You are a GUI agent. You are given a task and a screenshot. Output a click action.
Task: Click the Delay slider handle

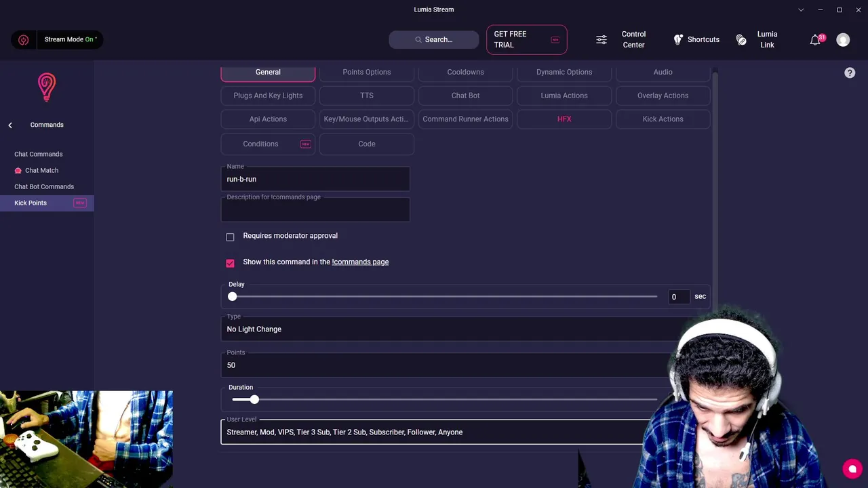pos(233,296)
